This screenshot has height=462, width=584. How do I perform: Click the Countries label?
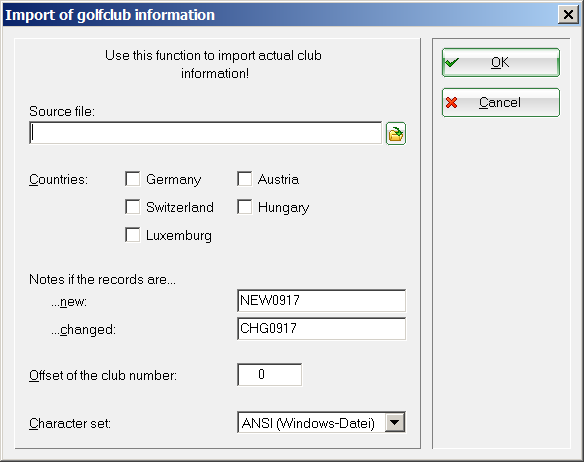pyautogui.click(x=58, y=180)
